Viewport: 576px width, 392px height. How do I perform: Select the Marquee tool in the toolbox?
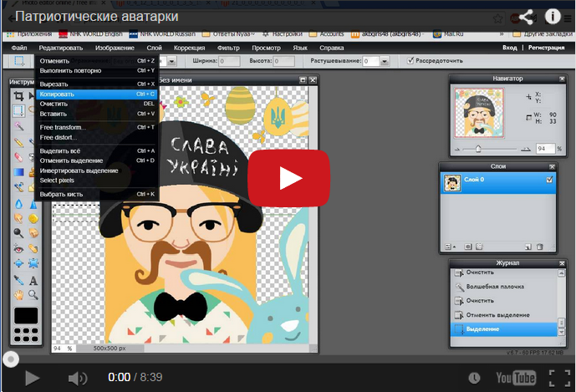point(18,110)
